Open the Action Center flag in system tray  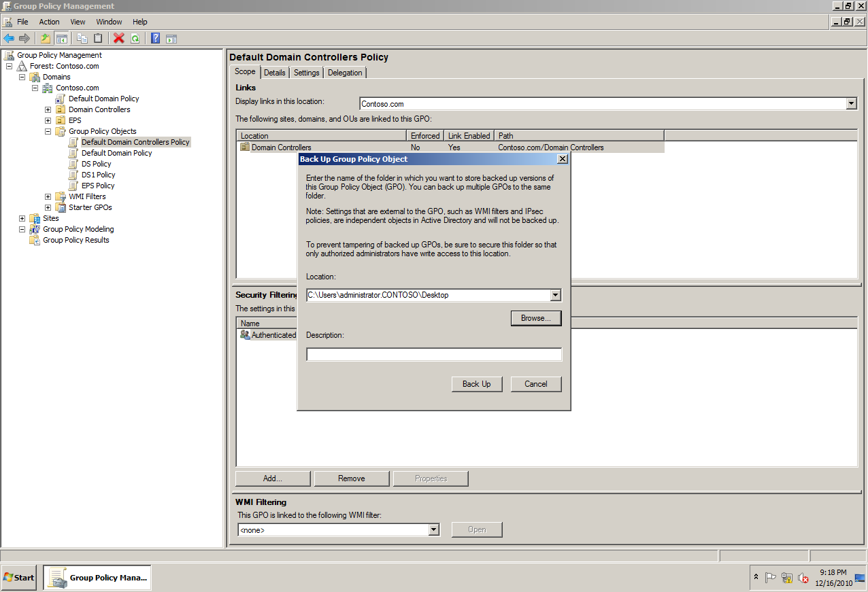771,578
